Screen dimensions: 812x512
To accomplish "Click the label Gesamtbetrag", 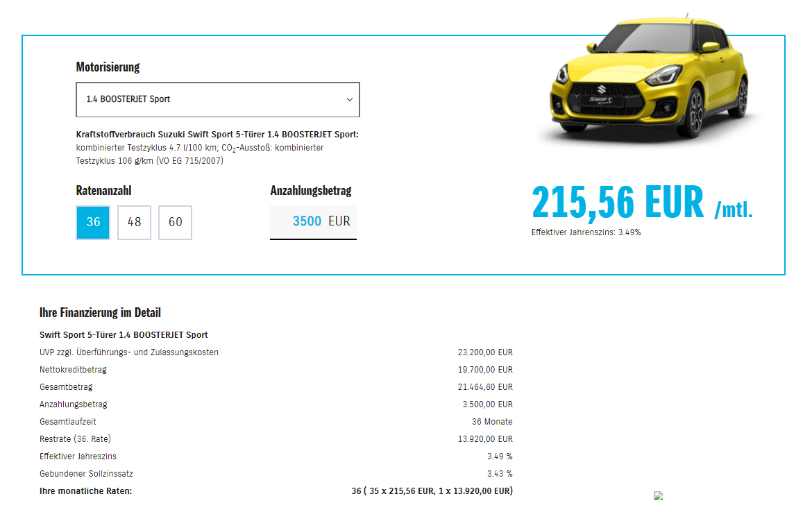I will [66, 387].
